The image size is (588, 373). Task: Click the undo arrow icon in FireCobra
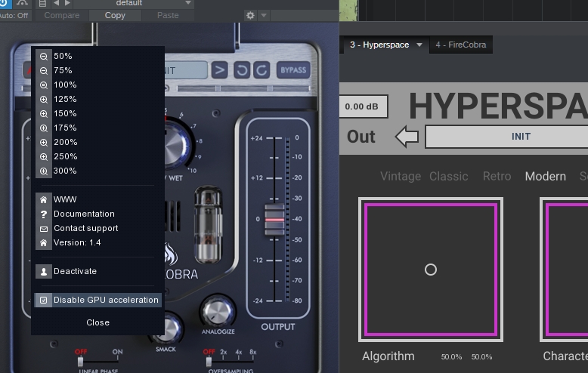(242, 70)
